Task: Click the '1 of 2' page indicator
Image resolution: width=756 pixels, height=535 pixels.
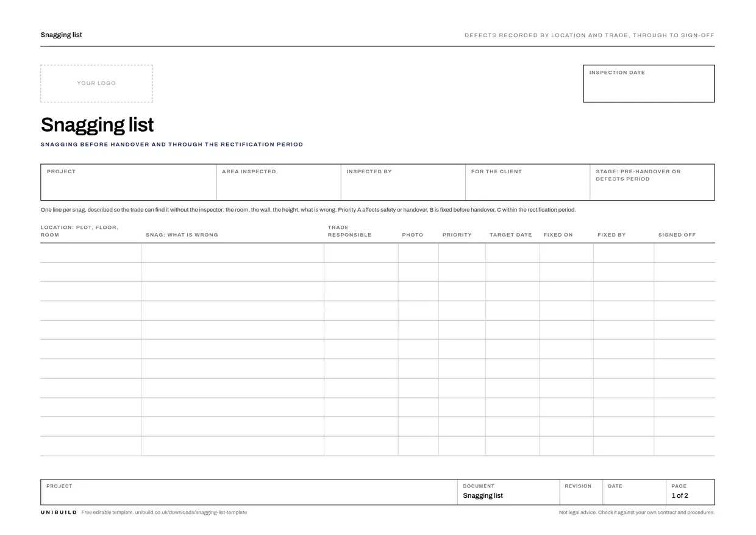Action: tap(680, 496)
